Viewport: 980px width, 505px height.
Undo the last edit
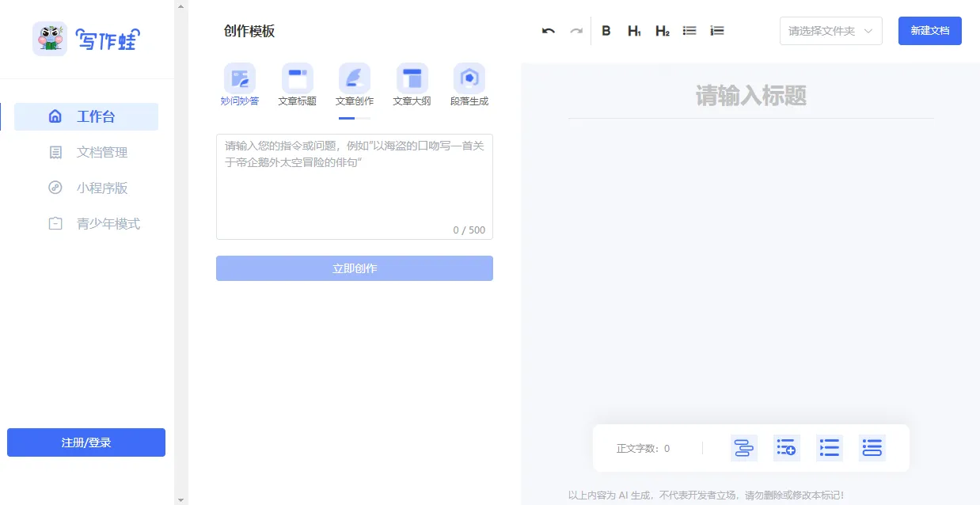coord(549,31)
